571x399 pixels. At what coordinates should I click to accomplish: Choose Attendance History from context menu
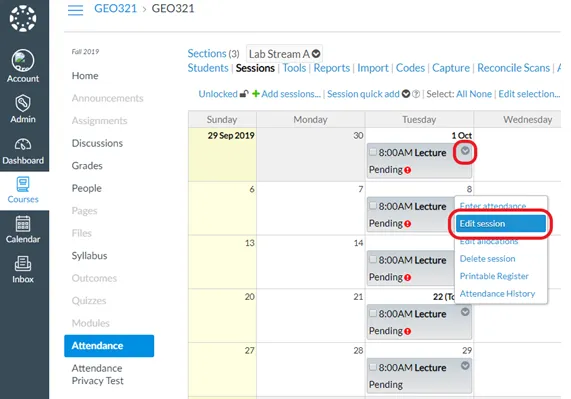pyautogui.click(x=497, y=294)
